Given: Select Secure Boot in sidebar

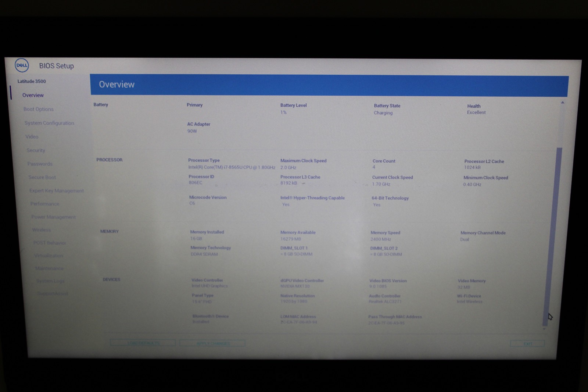Looking at the screenshot, I should click(x=42, y=177).
